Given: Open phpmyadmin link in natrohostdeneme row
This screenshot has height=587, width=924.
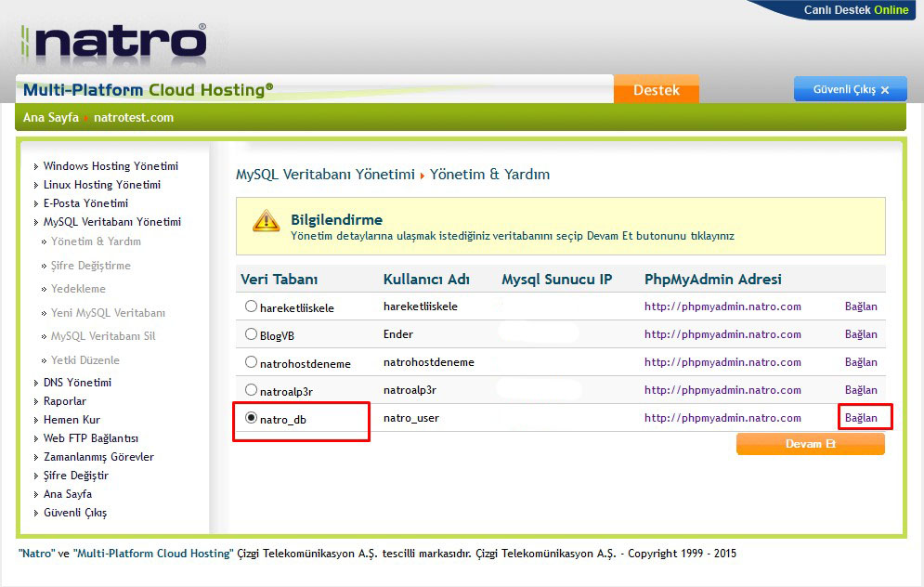Looking at the screenshot, I should [x=722, y=362].
